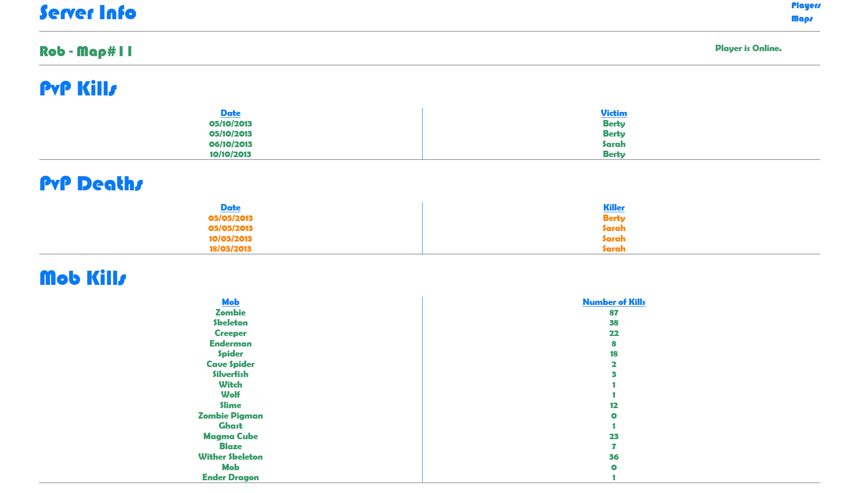Select the Rob - Map#11 heading
This screenshot has width=868, height=493.
(86, 51)
